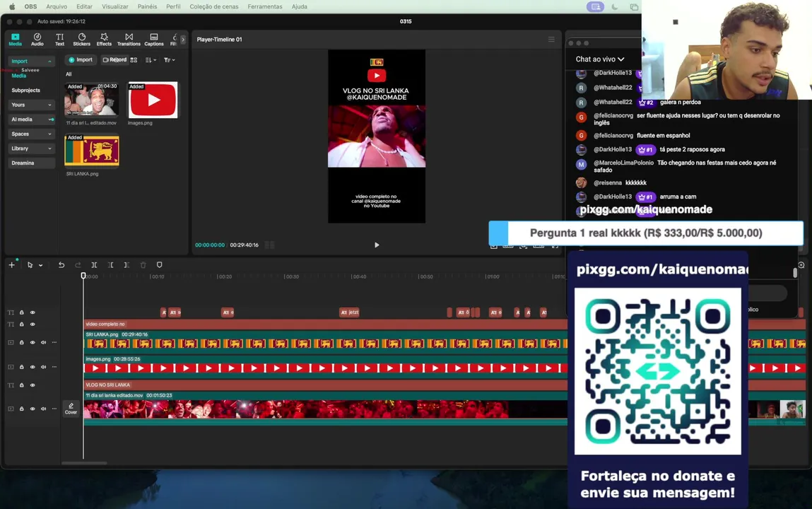Click the Import button with plus icon
812x509 pixels.
pos(81,59)
